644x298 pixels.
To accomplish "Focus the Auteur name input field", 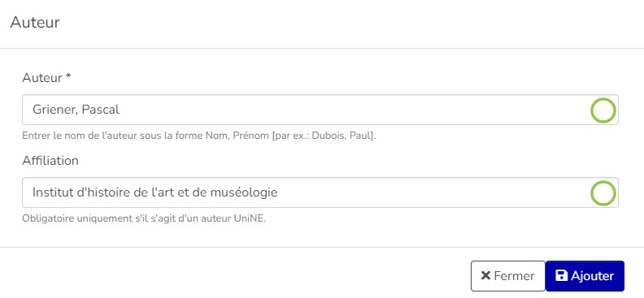I will pyautogui.click(x=320, y=110).
